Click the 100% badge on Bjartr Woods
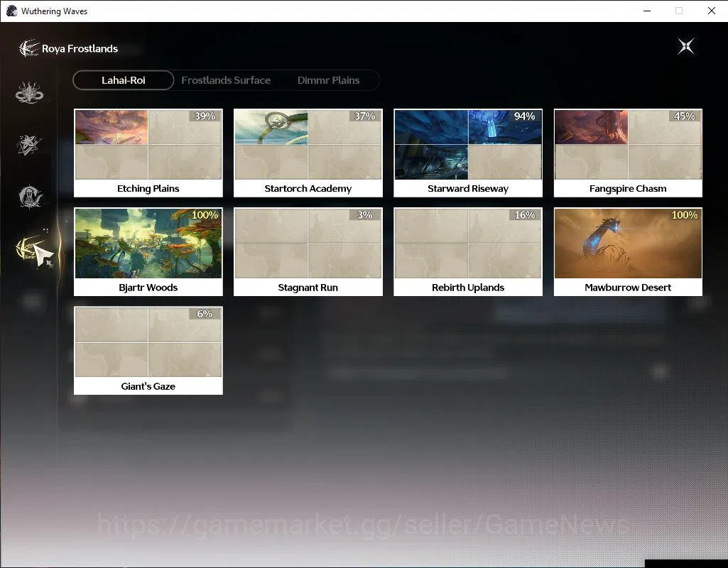 [x=205, y=215]
